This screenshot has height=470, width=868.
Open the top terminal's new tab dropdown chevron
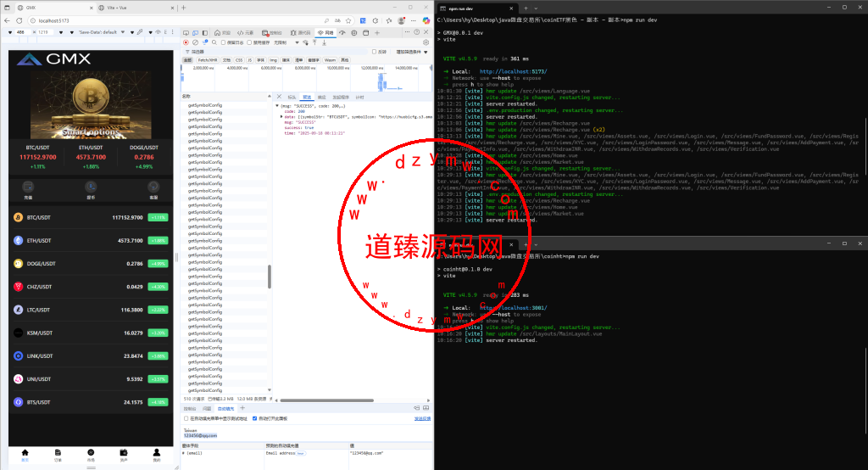coord(536,8)
